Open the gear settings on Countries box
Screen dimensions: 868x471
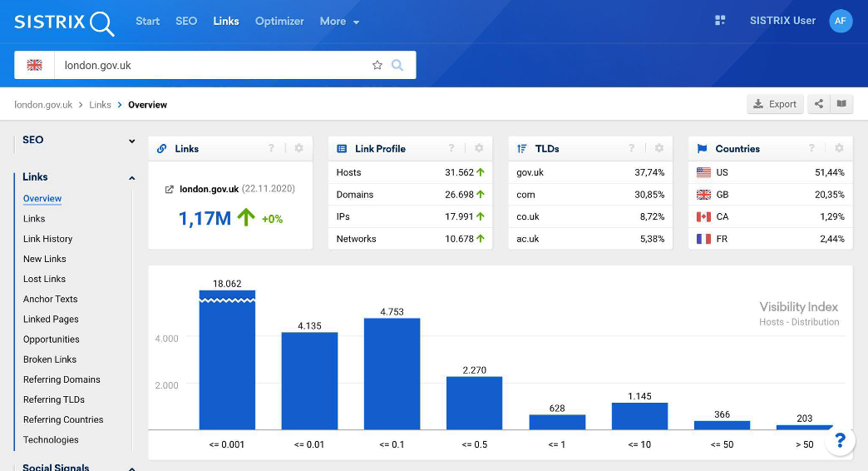point(839,148)
